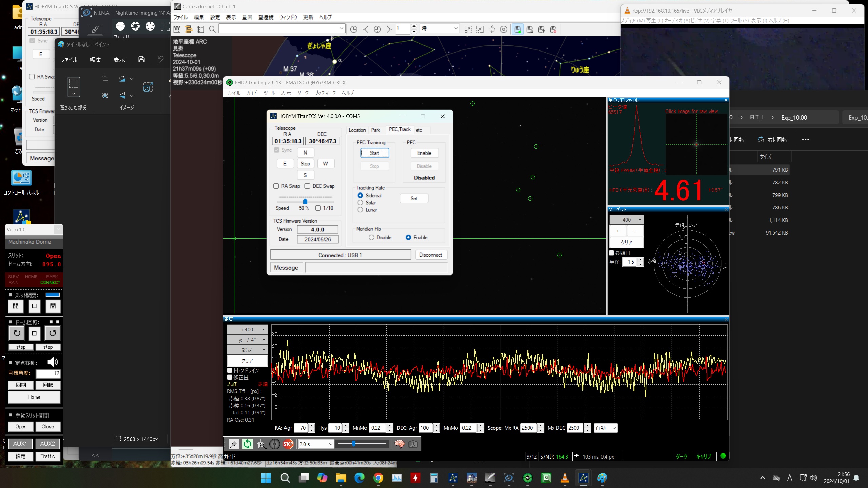Click Set tracking rate button
Image resolution: width=868 pixels, height=488 pixels.
(x=414, y=198)
